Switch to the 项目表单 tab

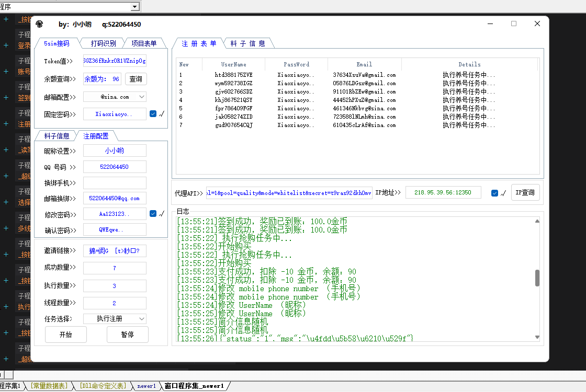tap(144, 43)
